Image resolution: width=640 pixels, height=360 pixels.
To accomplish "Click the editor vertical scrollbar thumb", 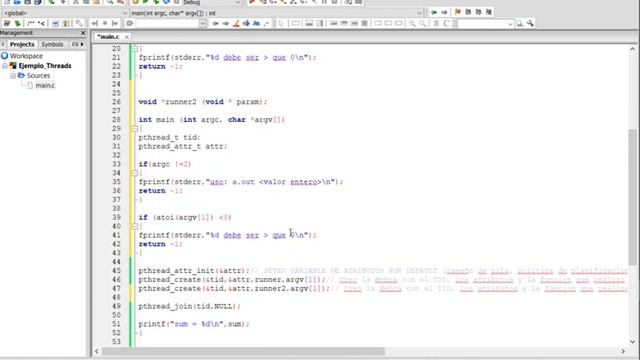I will click(x=633, y=197).
